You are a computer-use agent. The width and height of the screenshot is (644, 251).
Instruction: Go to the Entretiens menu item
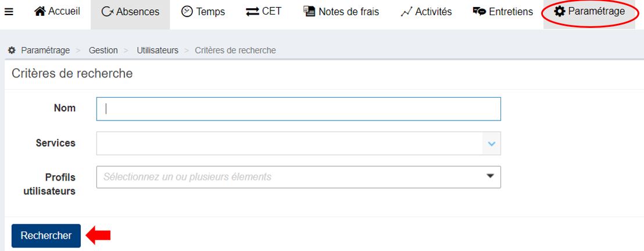[x=502, y=12]
